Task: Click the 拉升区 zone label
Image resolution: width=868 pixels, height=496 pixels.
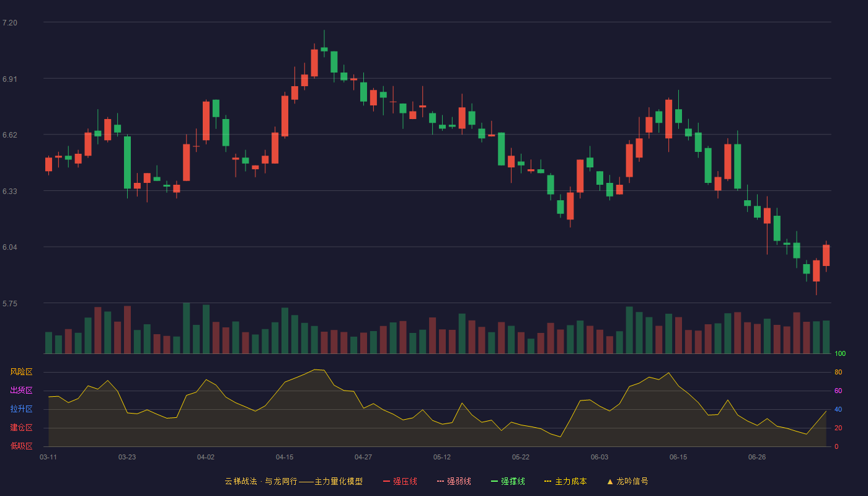Action: [21, 409]
